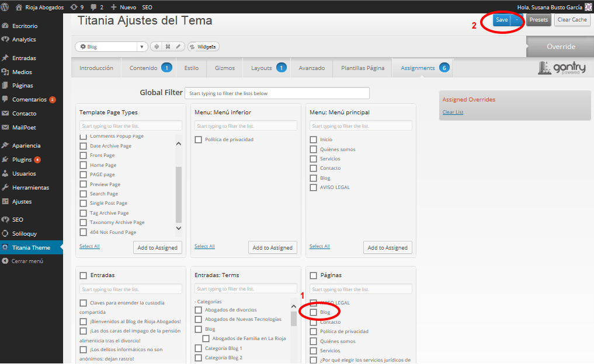Open the Rioja Abogados site home
Image resolution: width=594 pixels, height=364 pixels.
pyautogui.click(x=39, y=7)
